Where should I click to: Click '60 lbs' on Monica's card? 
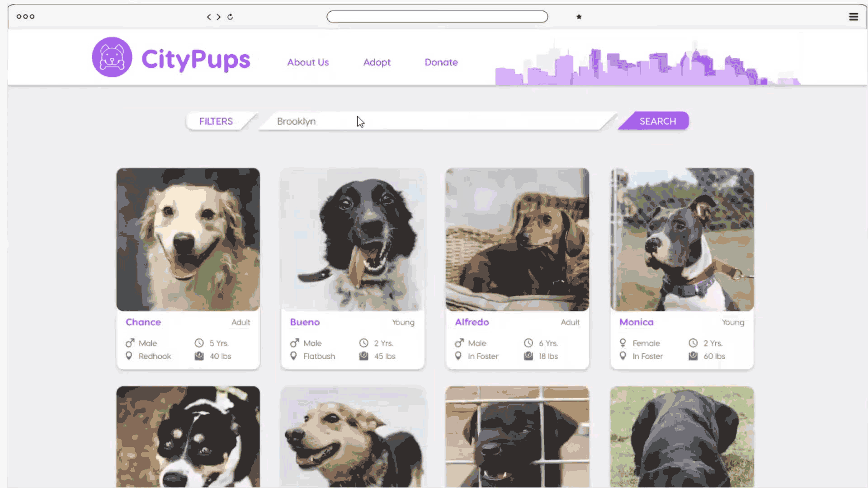click(x=714, y=356)
